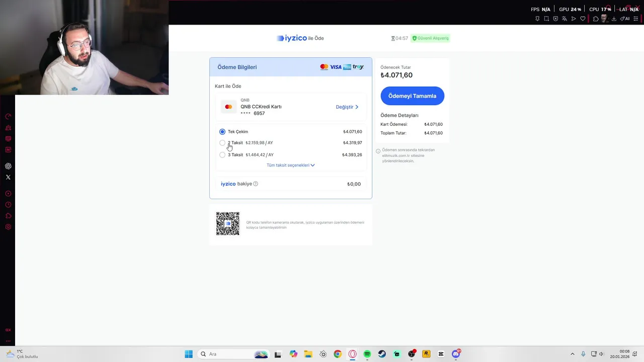Click the iyzico logo in header
Screen dimensions: 644x362
point(292,38)
